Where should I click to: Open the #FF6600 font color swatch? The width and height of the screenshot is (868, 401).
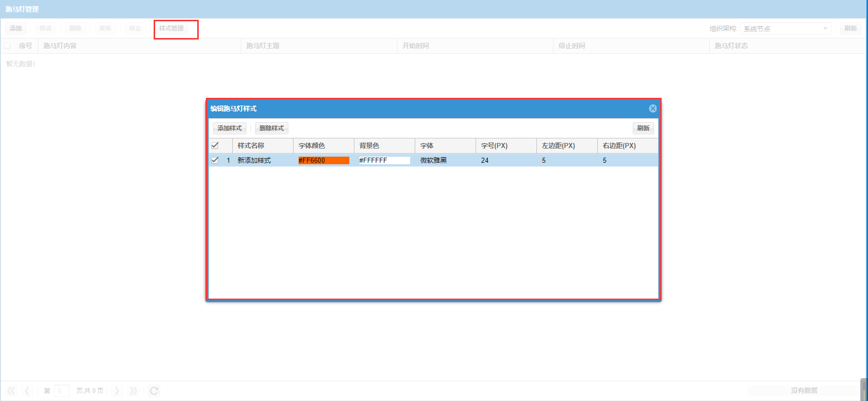pyautogui.click(x=324, y=160)
